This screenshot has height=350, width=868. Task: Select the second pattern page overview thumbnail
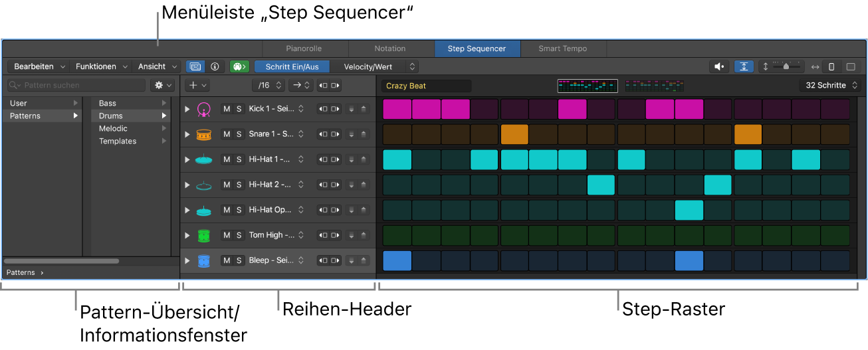655,86
